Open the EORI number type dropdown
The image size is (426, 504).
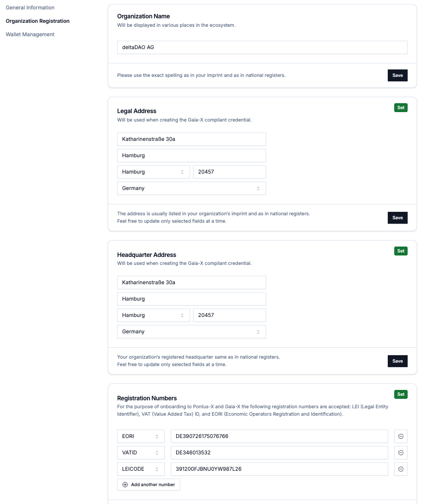(141, 437)
